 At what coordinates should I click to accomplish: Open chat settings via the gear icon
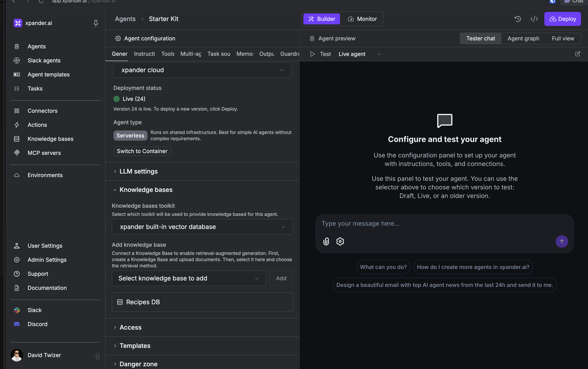click(340, 241)
